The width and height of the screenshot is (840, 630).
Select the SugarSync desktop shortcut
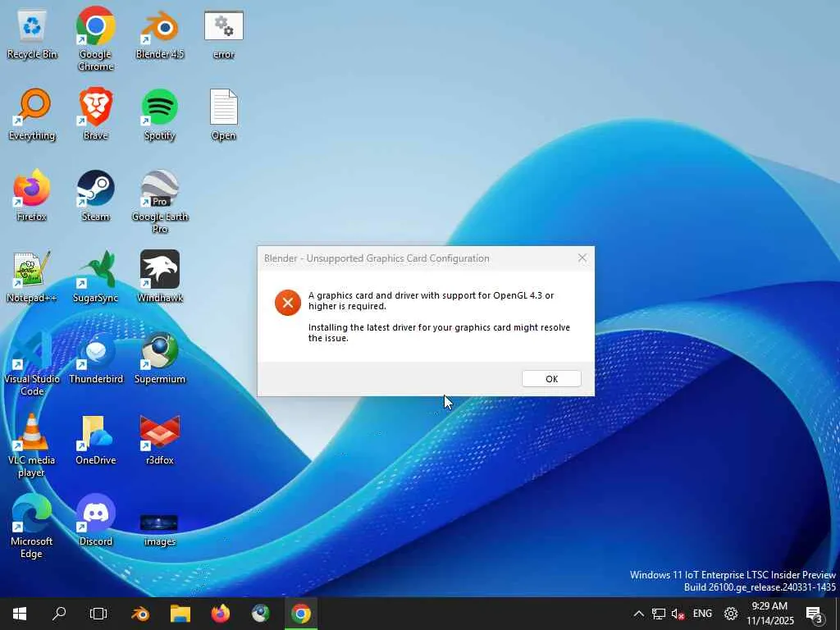pos(95,277)
